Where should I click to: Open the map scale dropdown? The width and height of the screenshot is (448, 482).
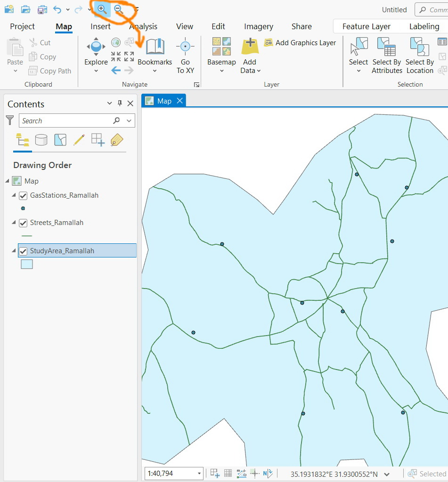(x=199, y=474)
